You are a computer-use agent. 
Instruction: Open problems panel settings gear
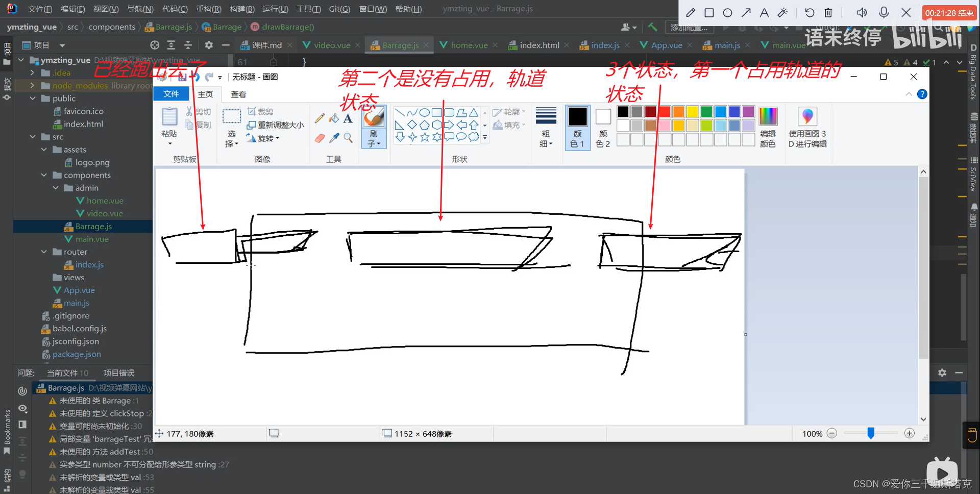942,373
